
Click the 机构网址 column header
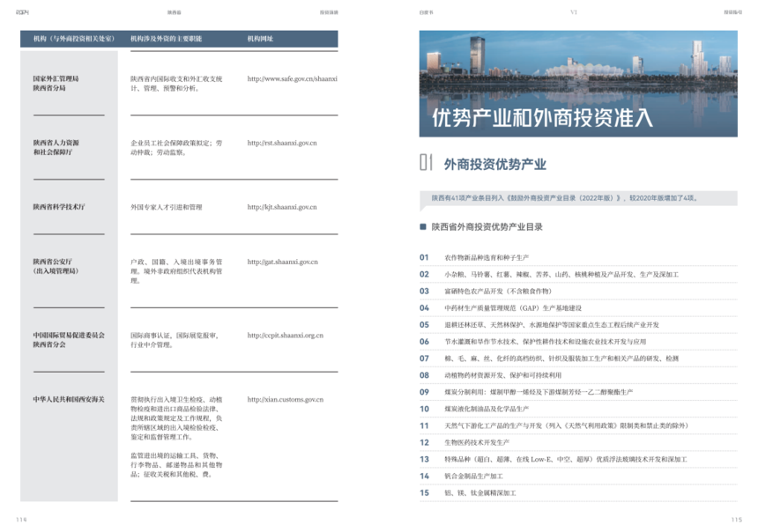(260, 39)
